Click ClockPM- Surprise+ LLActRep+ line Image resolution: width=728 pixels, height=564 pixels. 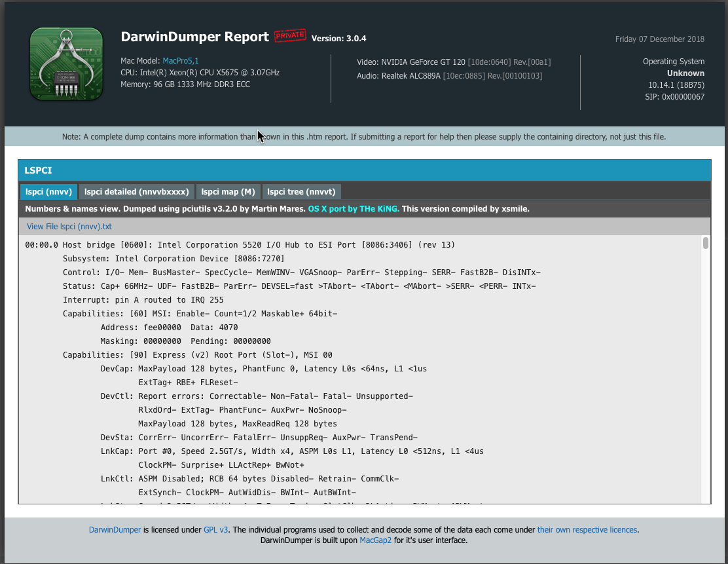[221, 465]
